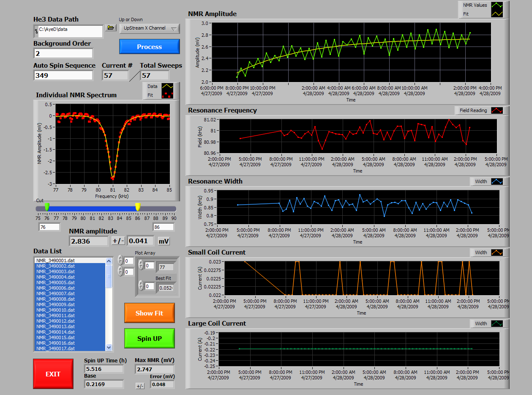Click the Best Fit index stepper beside 0.052

pyautogui.click(x=141, y=286)
